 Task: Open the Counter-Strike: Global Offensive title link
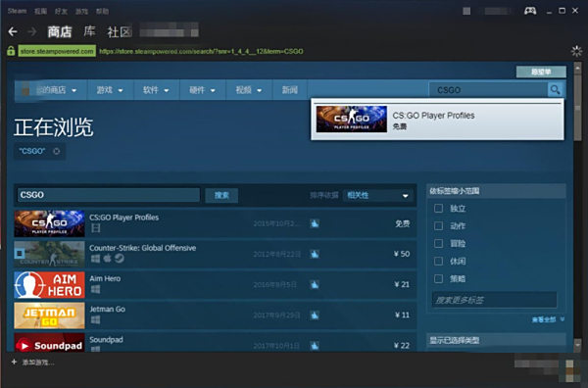(142, 248)
